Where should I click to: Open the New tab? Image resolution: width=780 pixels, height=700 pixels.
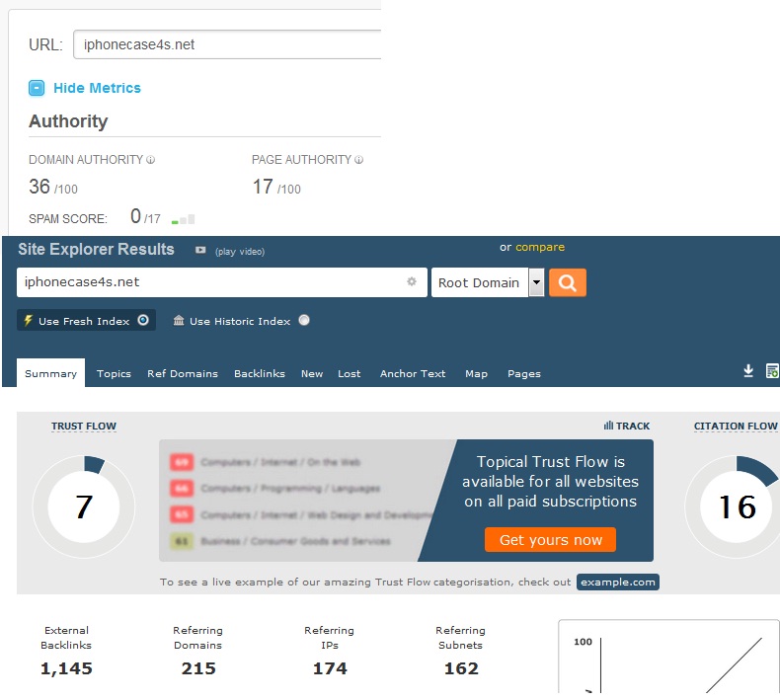point(312,373)
